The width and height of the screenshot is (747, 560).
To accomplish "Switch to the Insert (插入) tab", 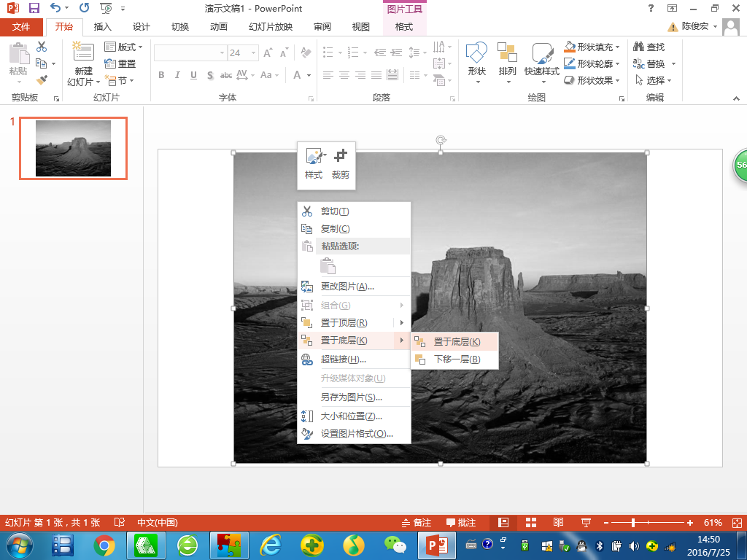I will [x=102, y=27].
